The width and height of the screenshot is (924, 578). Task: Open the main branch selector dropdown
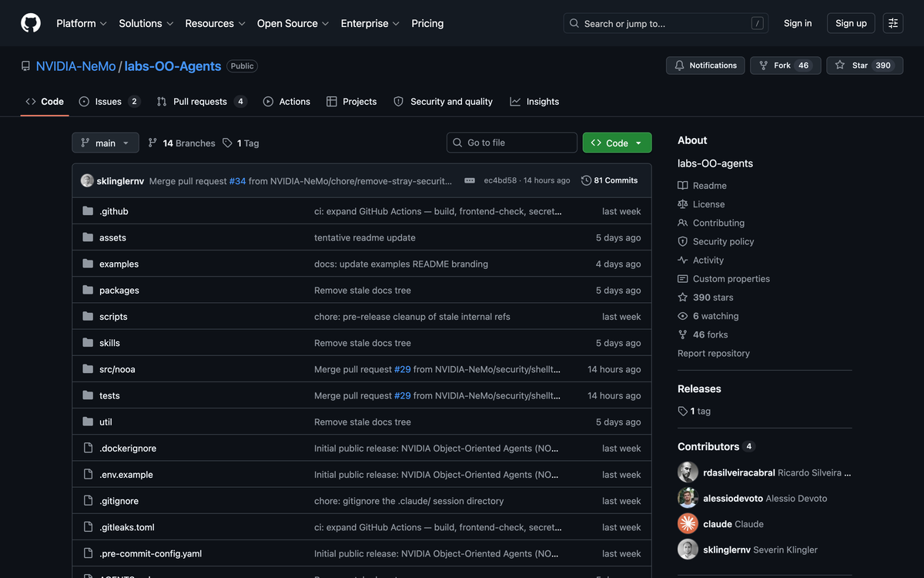[x=105, y=143]
